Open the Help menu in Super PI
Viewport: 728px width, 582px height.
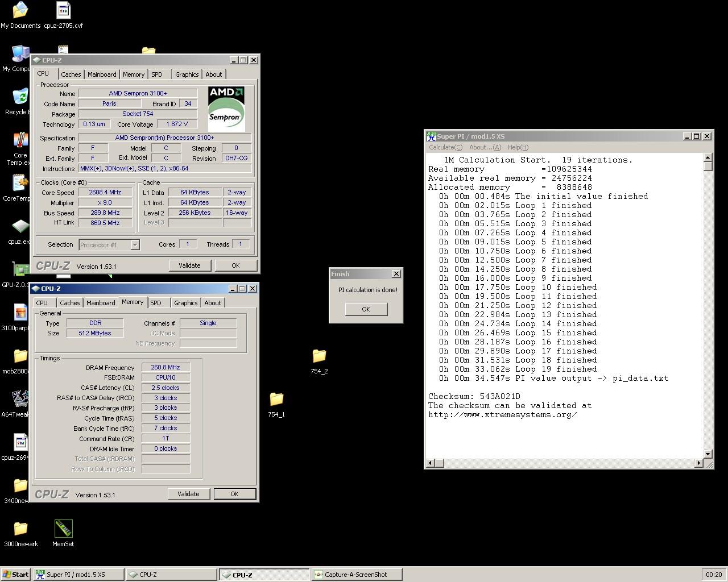(x=518, y=147)
